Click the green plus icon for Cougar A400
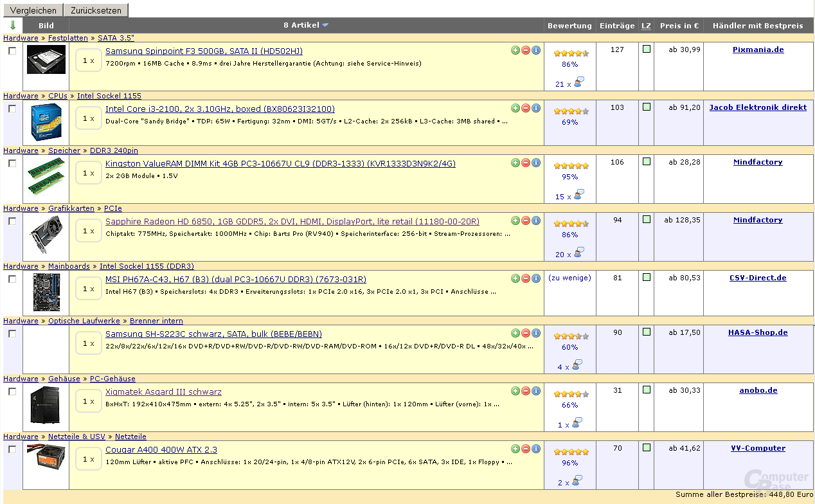The image size is (815, 504). (x=515, y=449)
